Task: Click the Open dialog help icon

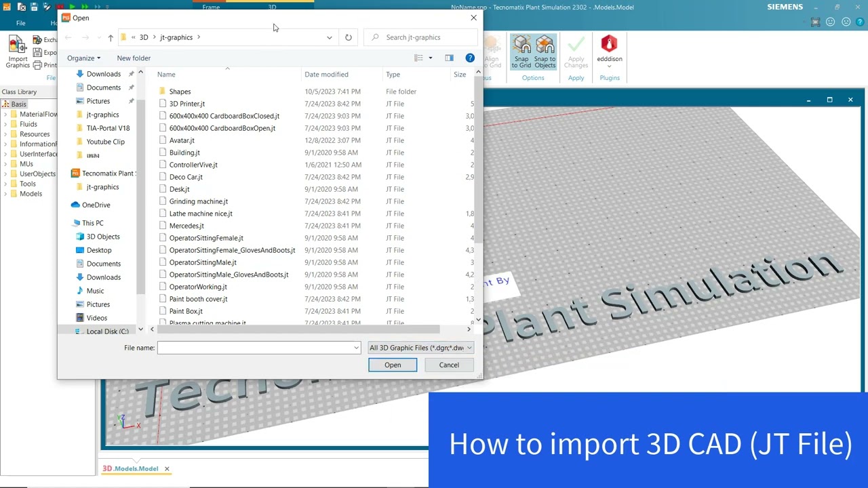Action: point(470,58)
